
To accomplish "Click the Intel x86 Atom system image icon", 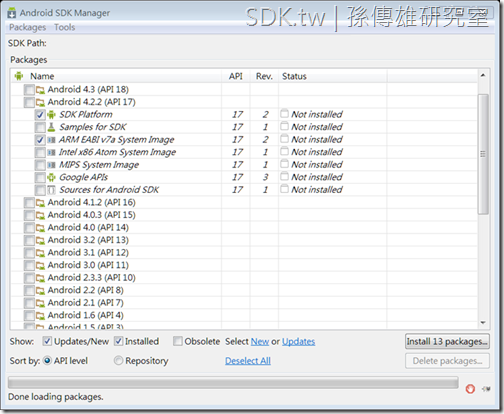I will tap(51, 152).
